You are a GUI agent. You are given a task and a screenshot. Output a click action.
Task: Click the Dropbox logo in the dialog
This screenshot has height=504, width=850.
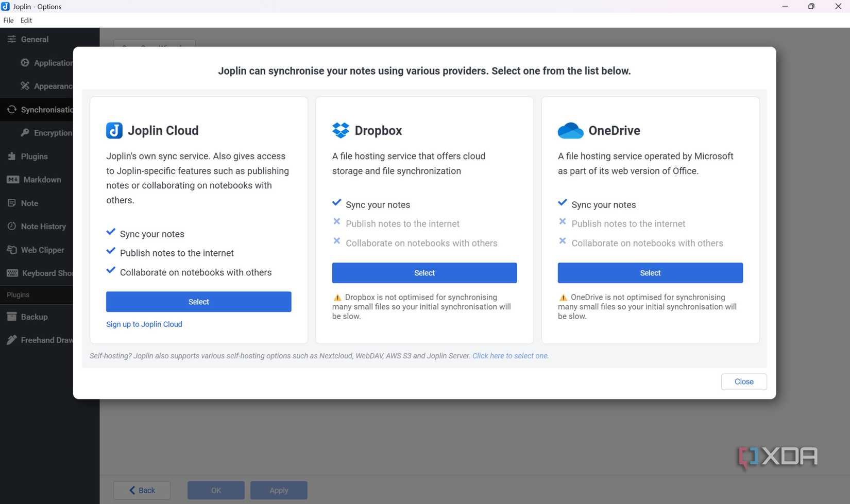coord(340,130)
